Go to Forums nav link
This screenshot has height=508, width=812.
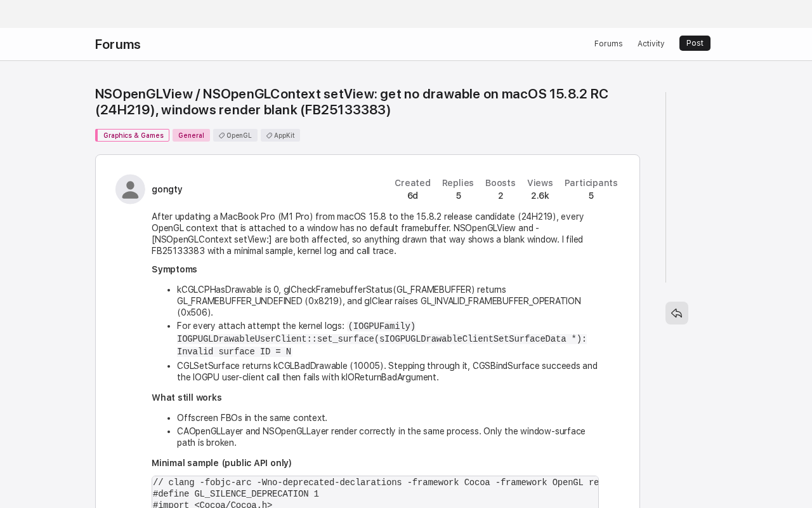tap(608, 44)
